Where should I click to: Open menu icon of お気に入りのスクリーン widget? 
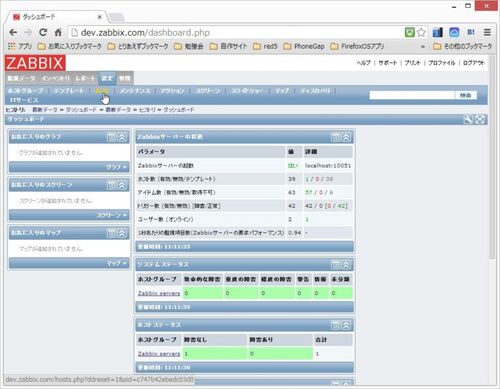pyautogui.click(x=111, y=185)
